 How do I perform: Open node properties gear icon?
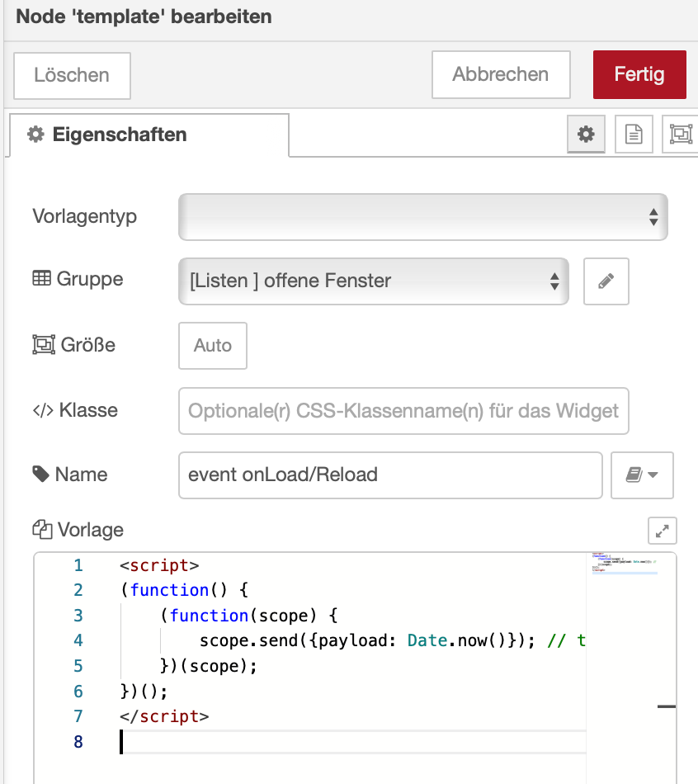tap(586, 134)
